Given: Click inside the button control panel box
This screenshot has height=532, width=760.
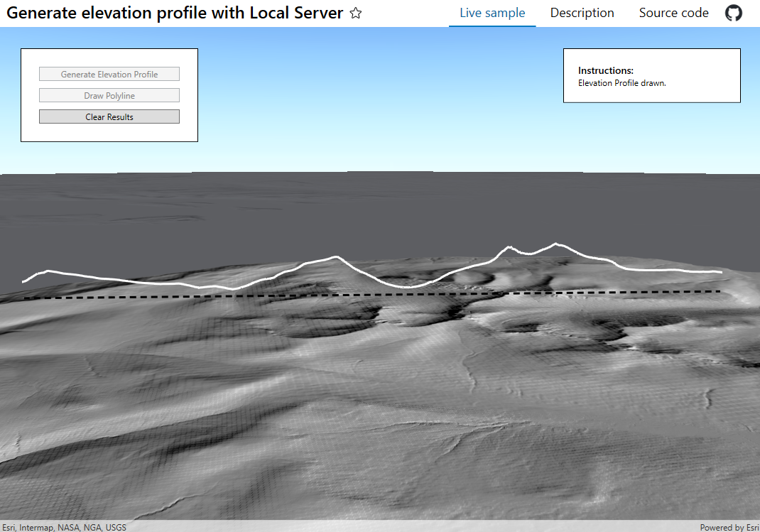Looking at the screenshot, I should tap(109, 131).
